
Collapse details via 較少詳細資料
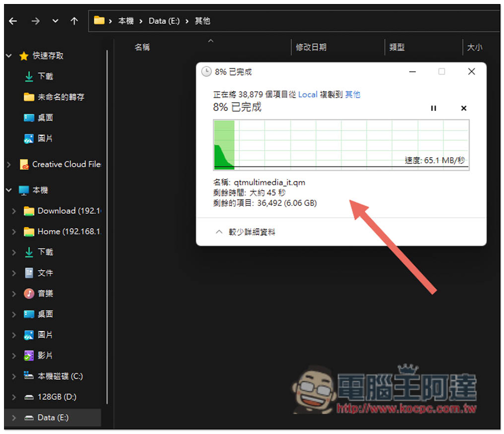(245, 232)
